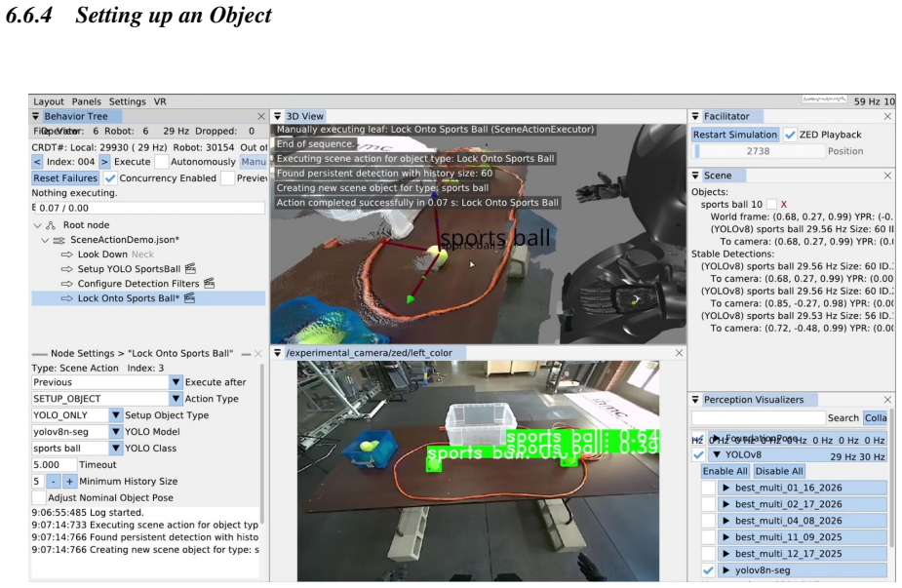Click the frame rate plot in menu bar
The width and height of the screenshot is (902, 588).
(x=824, y=99)
